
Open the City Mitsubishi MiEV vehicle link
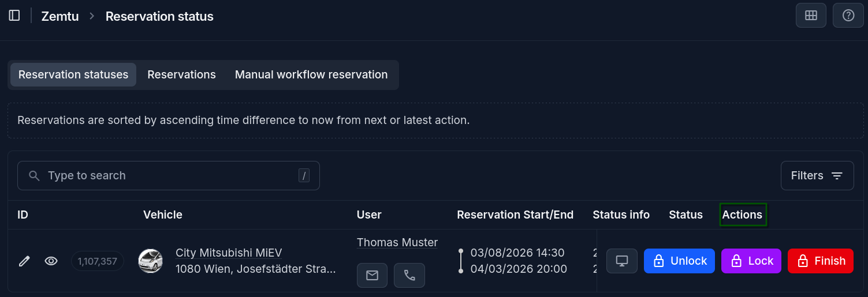pos(229,253)
